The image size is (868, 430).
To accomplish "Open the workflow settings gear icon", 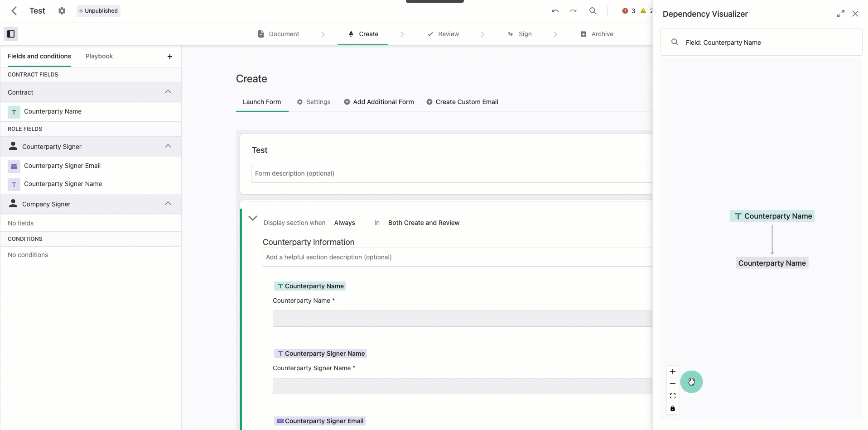I will [62, 11].
